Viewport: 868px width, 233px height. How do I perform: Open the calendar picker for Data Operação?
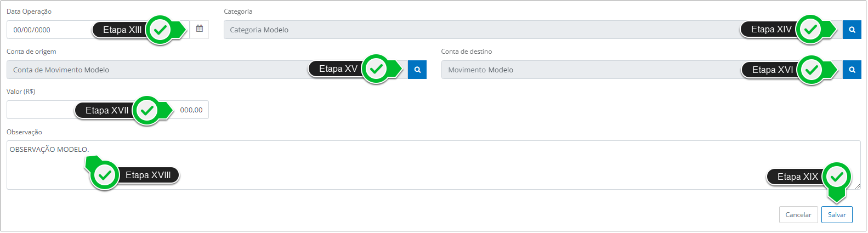click(200, 29)
